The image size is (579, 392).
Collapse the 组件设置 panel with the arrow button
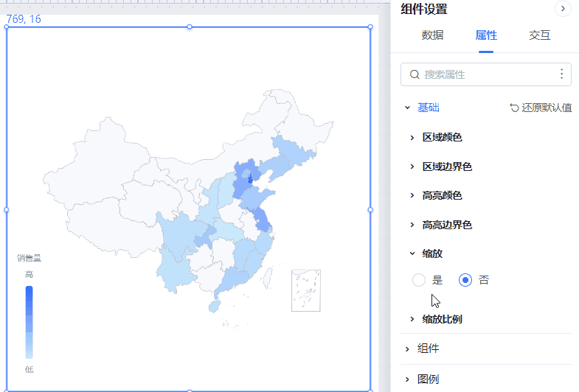(x=563, y=9)
